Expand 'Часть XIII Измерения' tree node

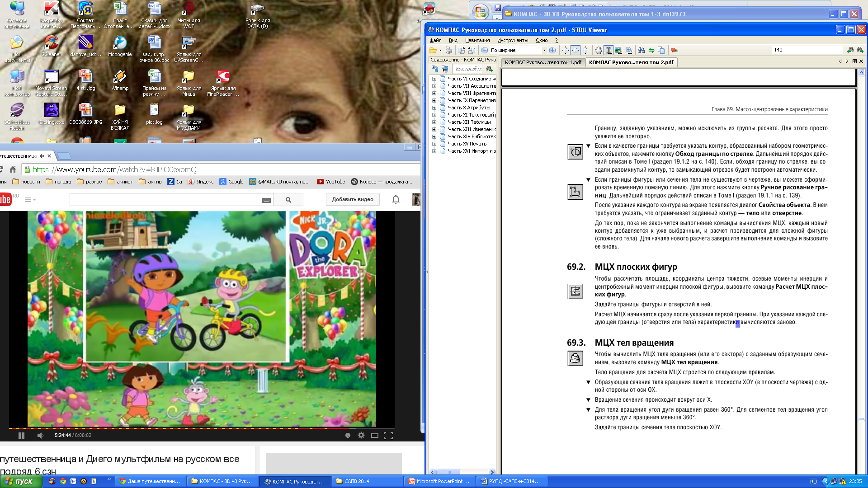click(x=434, y=129)
